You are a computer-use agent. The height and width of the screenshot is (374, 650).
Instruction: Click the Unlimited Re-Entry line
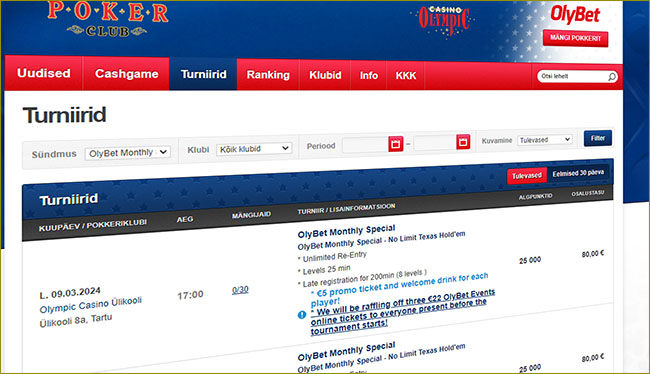tap(332, 257)
